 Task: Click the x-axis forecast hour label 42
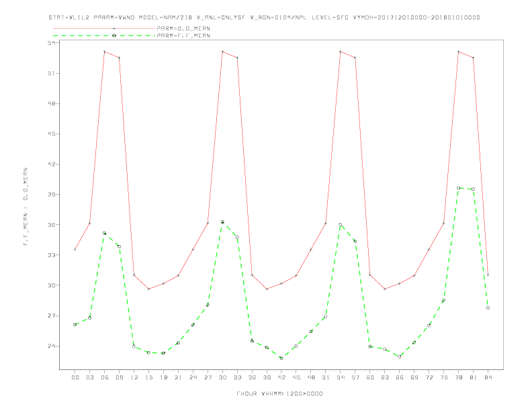click(x=281, y=377)
